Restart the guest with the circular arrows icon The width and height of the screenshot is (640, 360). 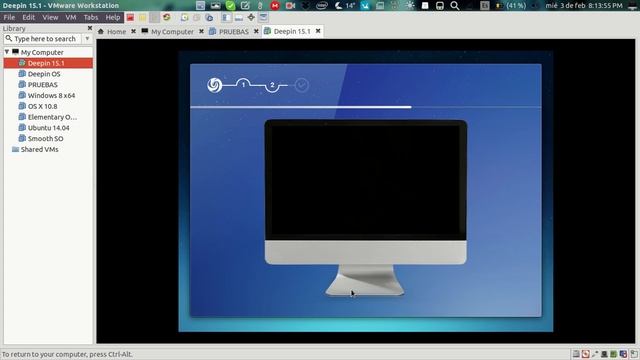(x=167, y=18)
